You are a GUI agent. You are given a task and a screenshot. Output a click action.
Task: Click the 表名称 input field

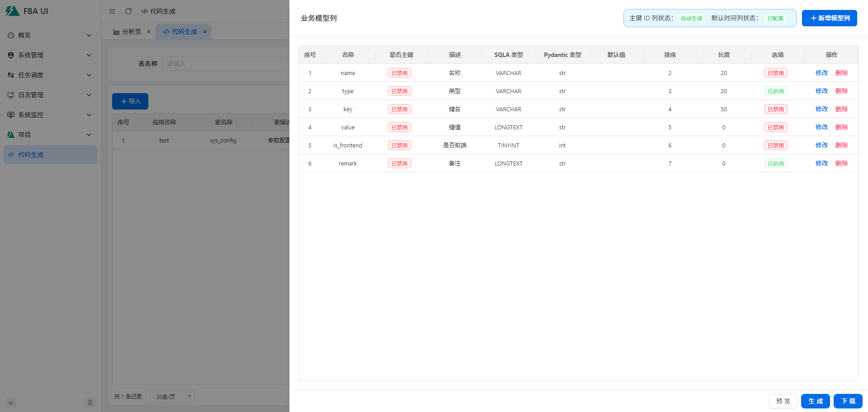click(226, 64)
